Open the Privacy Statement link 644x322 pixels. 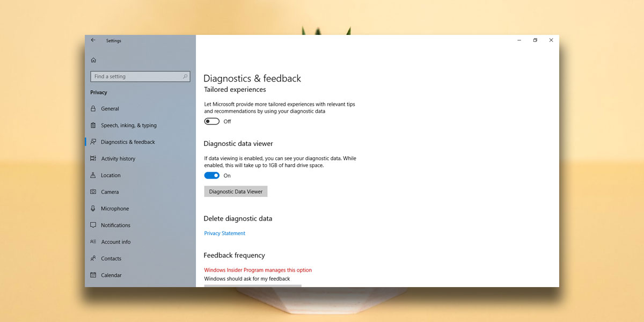224,233
